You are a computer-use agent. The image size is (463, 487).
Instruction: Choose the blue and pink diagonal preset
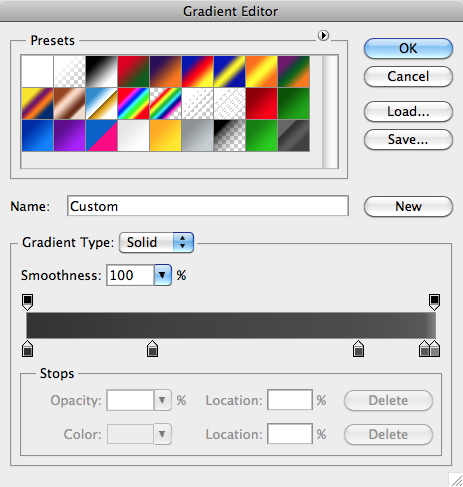pos(101,136)
